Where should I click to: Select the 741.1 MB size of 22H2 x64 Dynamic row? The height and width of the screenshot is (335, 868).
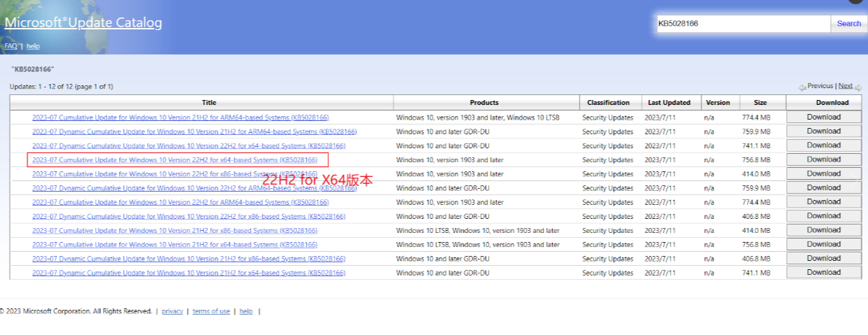[x=756, y=145]
